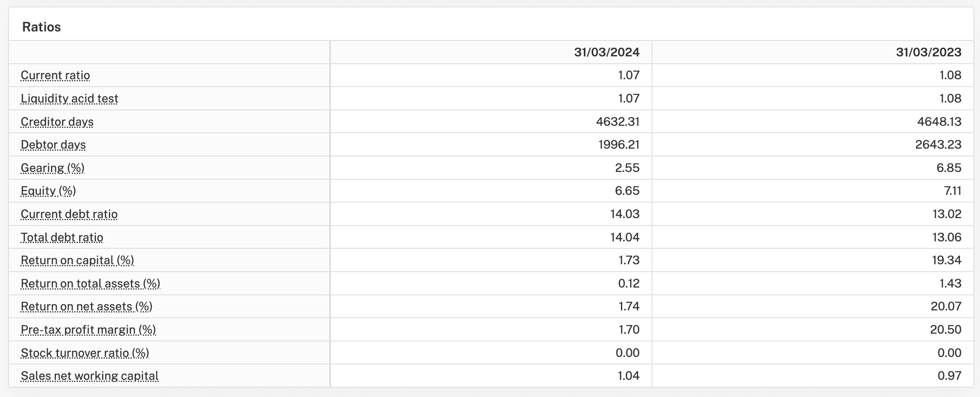This screenshot has height=397, width=980.
Task: Select the Current debt ratio term
Action: 69,214
